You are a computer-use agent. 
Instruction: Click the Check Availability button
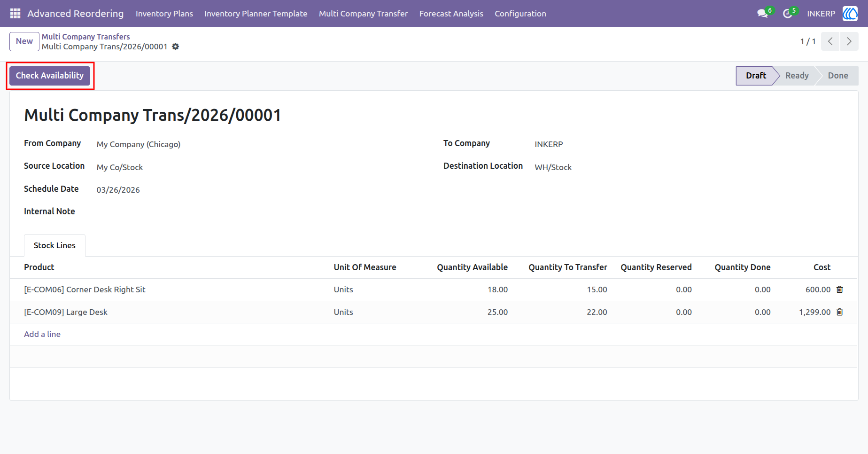50,76
